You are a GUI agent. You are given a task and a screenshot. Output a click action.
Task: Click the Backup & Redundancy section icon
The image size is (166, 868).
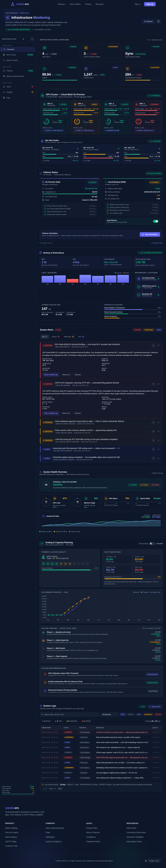pos(41,253)
